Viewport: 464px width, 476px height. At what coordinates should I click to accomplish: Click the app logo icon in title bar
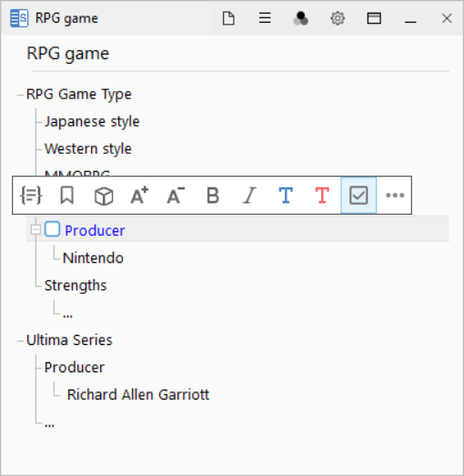click(19, 18)
